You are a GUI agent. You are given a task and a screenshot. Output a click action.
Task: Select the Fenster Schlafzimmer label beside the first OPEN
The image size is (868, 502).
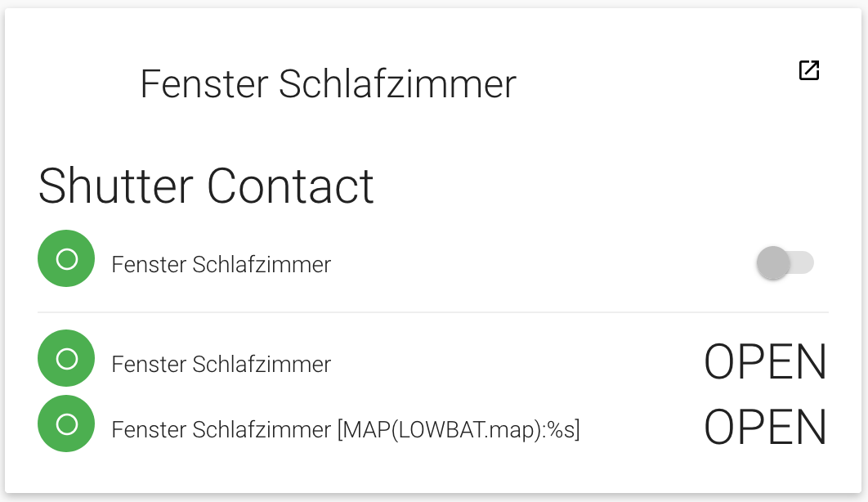tap(221, 364)
